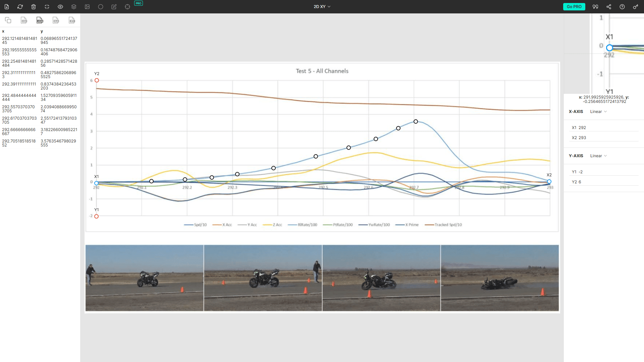This screenshot has width=644, height=362.
Task: Expand the 2D XY plot type dropdown
Action: click(322, 7)
